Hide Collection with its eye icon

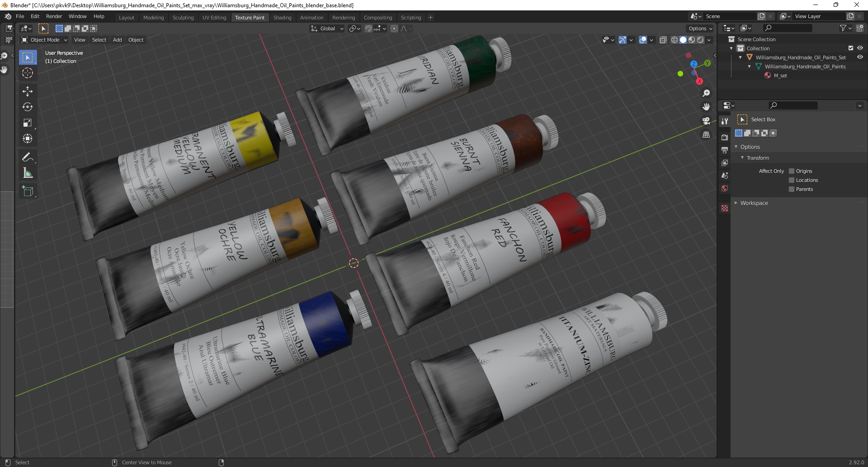click(x=860, y=48)
